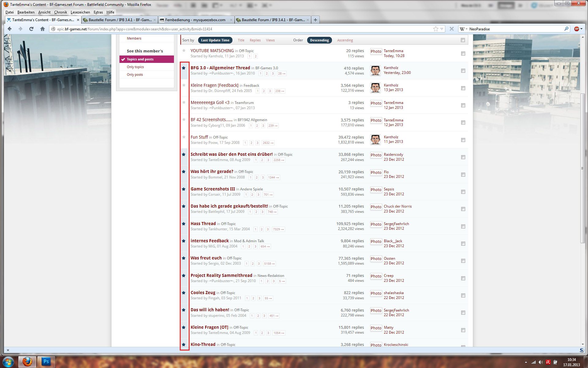Bookmark this page with the star icon

point(435,29)
